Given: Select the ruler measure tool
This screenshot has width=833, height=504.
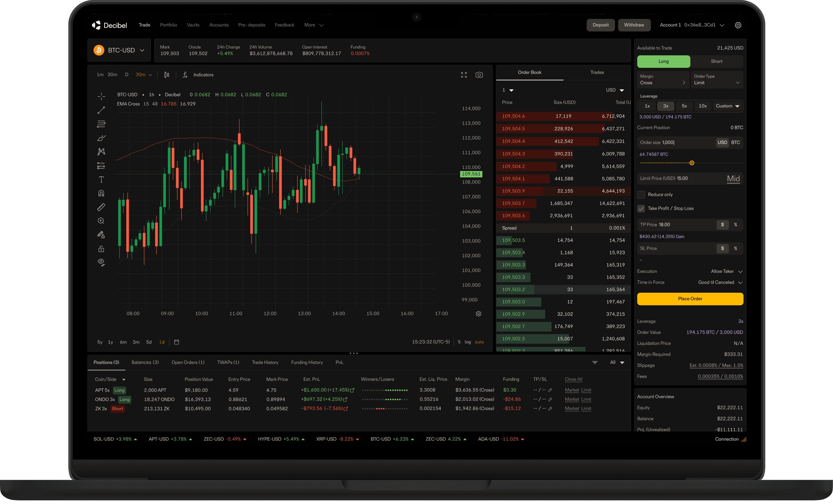Looking at the screenshot, I should [101, 207].
